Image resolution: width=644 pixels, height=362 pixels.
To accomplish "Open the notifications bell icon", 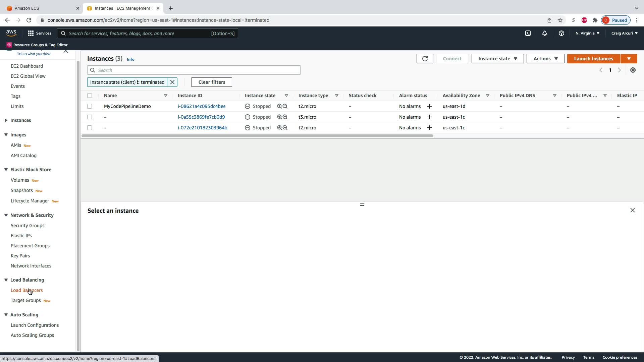I will [544, 33].
